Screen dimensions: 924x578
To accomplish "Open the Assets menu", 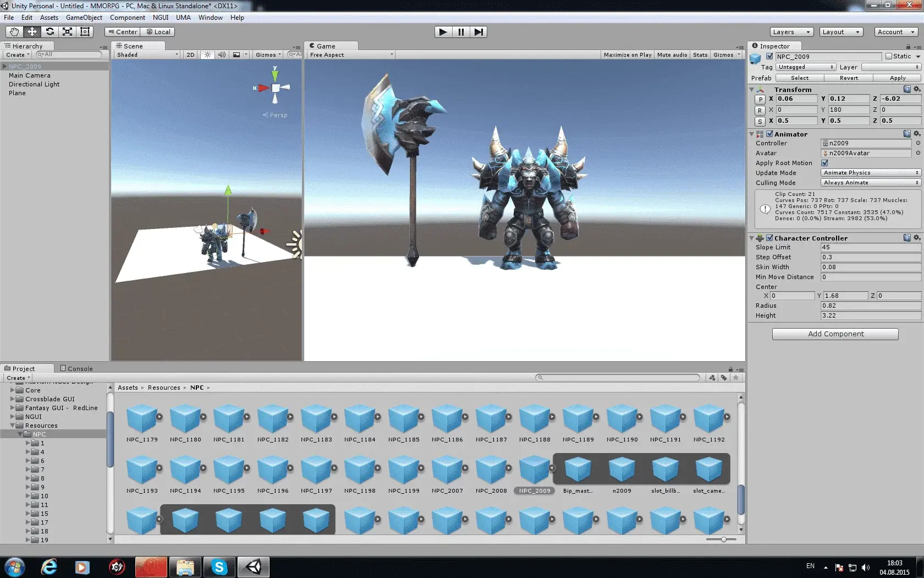I will [49, 18].
